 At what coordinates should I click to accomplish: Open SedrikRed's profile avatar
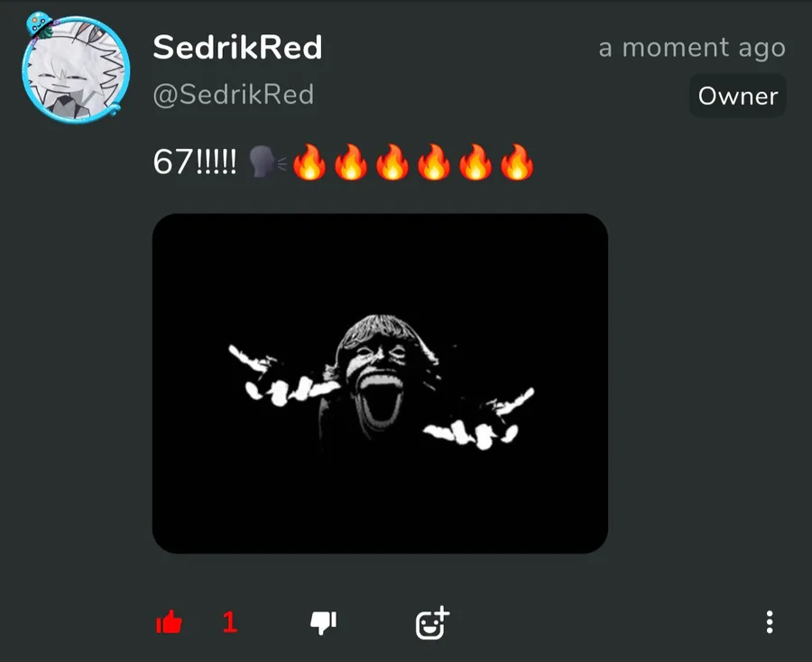coord(76,69)
